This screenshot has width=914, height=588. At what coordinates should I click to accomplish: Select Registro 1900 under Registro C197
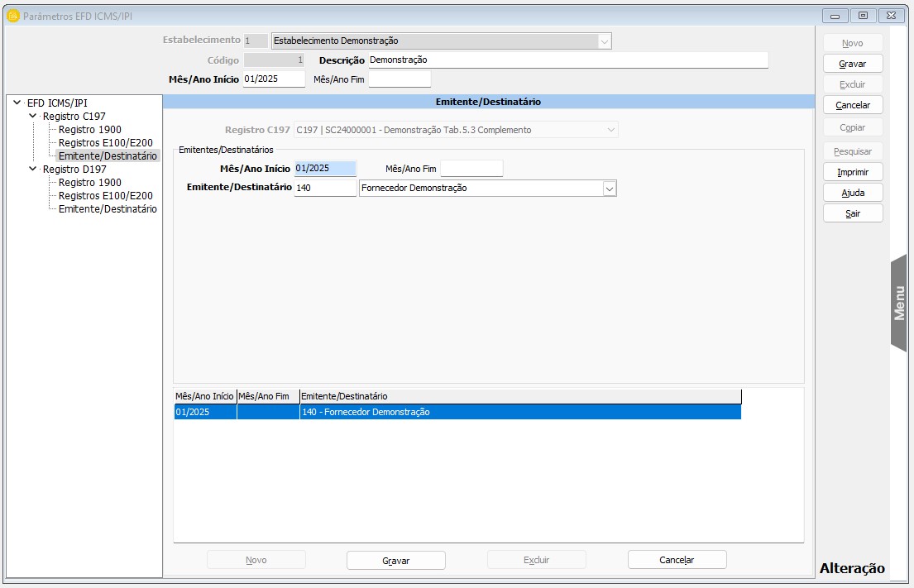pyautogui.click(x=89, y=130)
